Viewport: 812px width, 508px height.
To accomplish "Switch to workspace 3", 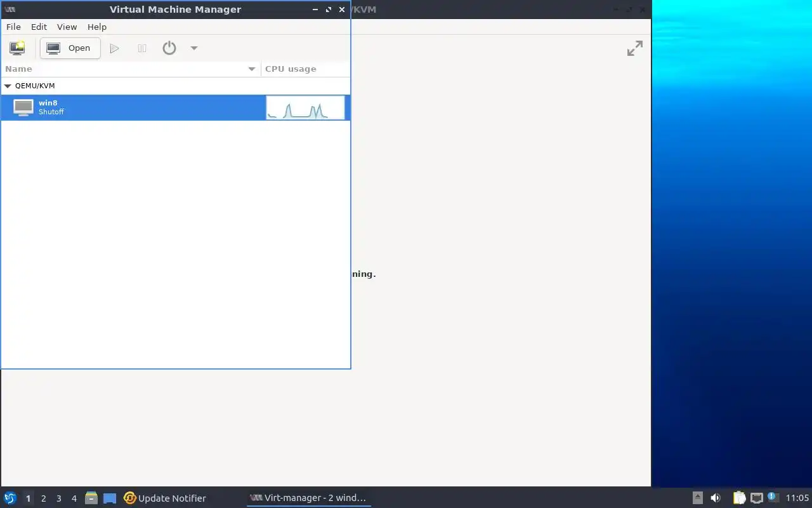I will 58,498.
